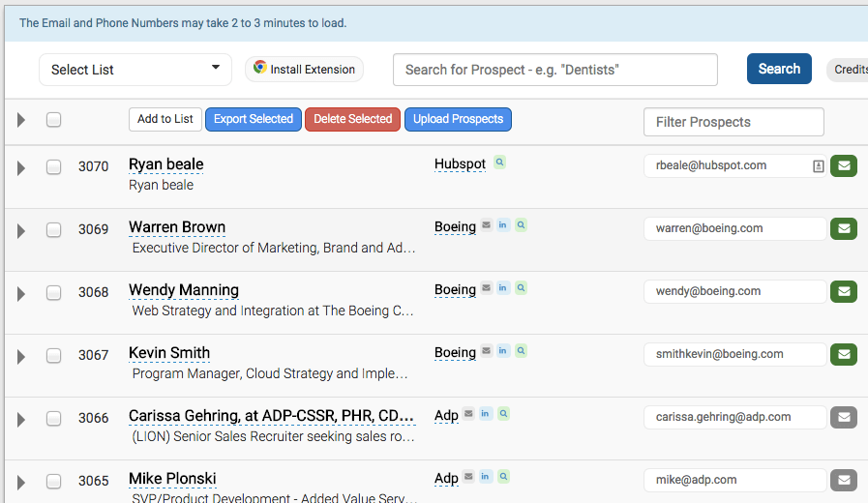Click green envelope button for wendy@boeing.com
The image size is (868, 503).
[x=844, y=291]
